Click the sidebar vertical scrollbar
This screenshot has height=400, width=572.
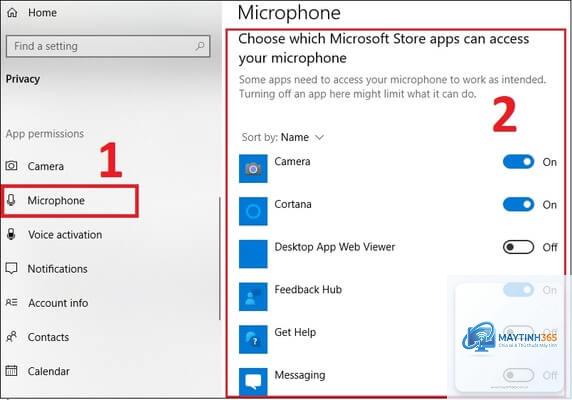point(220,259)
